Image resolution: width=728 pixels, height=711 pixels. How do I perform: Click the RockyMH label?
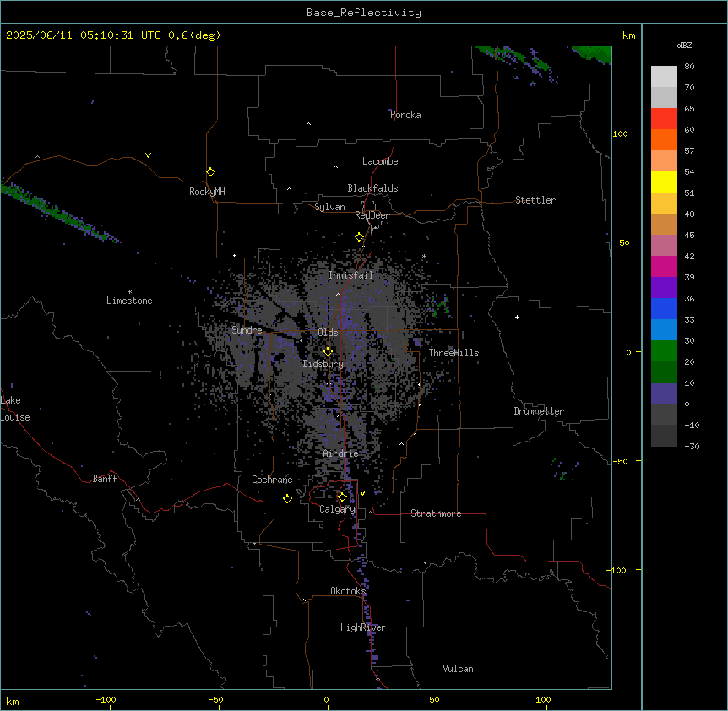click(x=207, y=192)
